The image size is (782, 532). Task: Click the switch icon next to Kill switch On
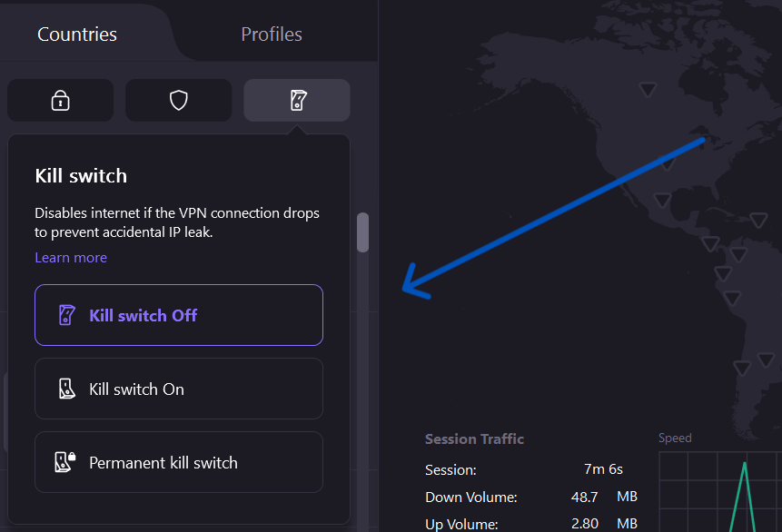67,388
